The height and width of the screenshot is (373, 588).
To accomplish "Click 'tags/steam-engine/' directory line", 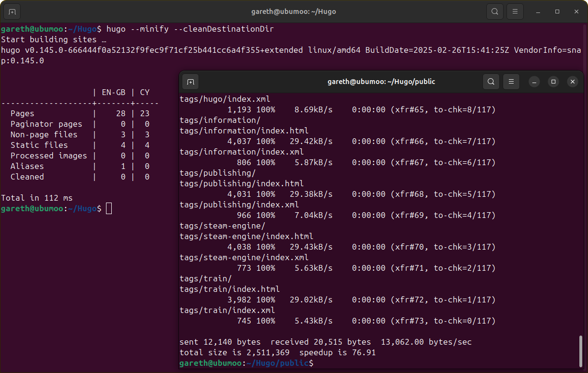I will 223,226.
